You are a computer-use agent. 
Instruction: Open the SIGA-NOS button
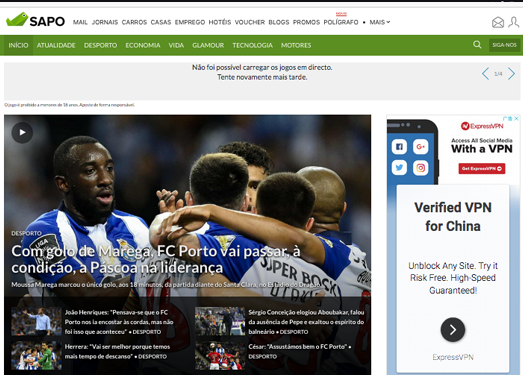tap(504, 45)
